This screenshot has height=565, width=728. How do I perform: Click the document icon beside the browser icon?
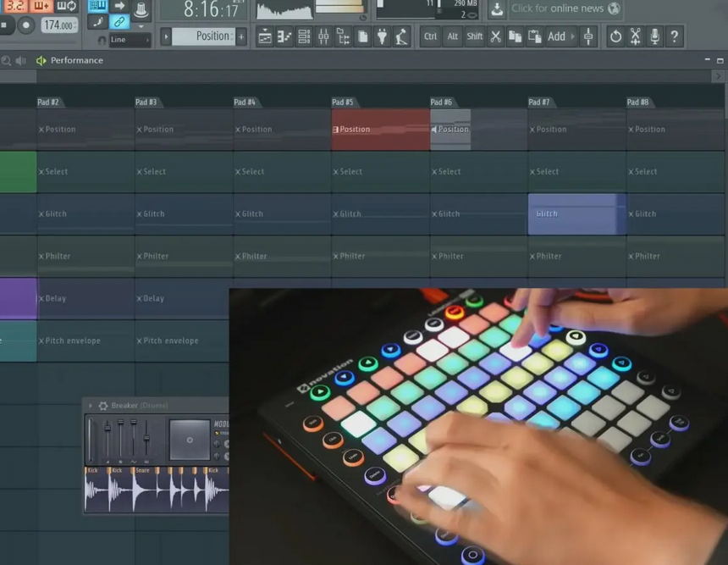tap(362, 36)
